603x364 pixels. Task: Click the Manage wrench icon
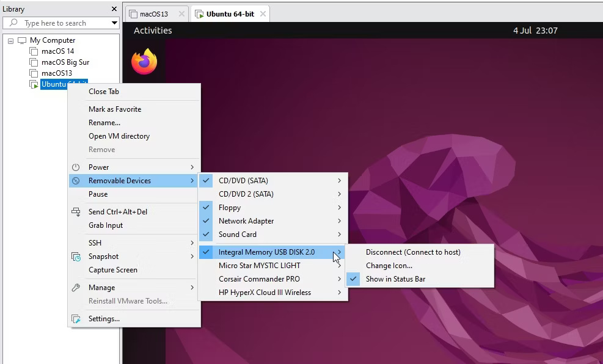coord(76,287)
